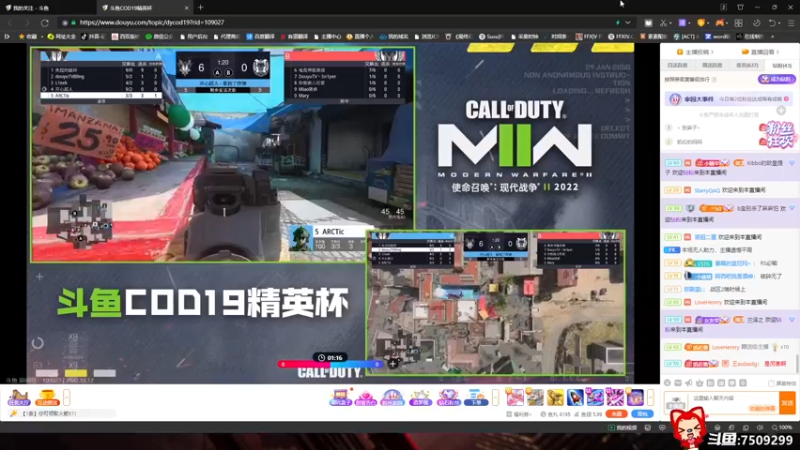800x450 pixels.
Task: Click the StarryGAQ username in chat
Action: [x=707, y=190]
